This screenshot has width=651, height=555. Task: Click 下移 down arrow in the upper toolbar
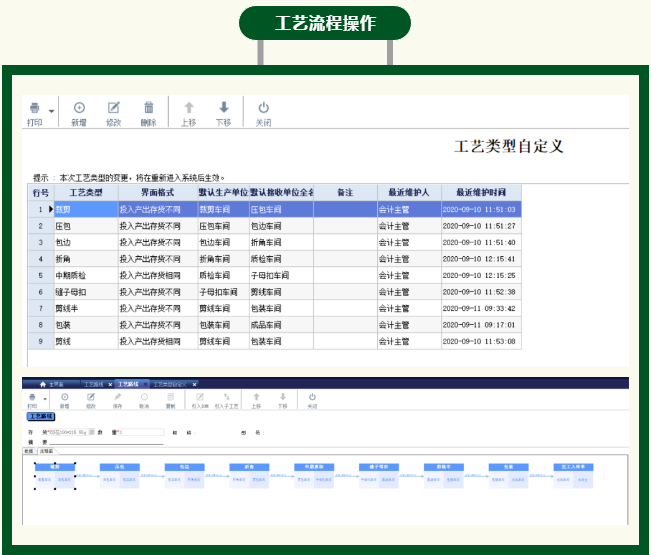(x=223, y=108)
